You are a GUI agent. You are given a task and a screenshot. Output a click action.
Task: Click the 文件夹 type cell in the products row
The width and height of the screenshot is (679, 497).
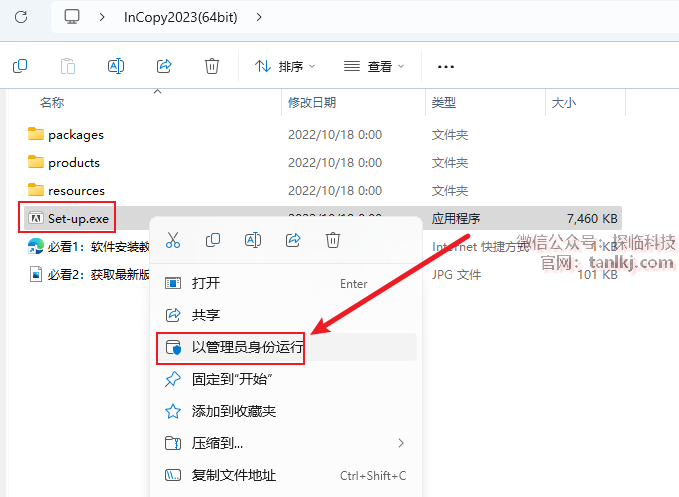point(449,163)
